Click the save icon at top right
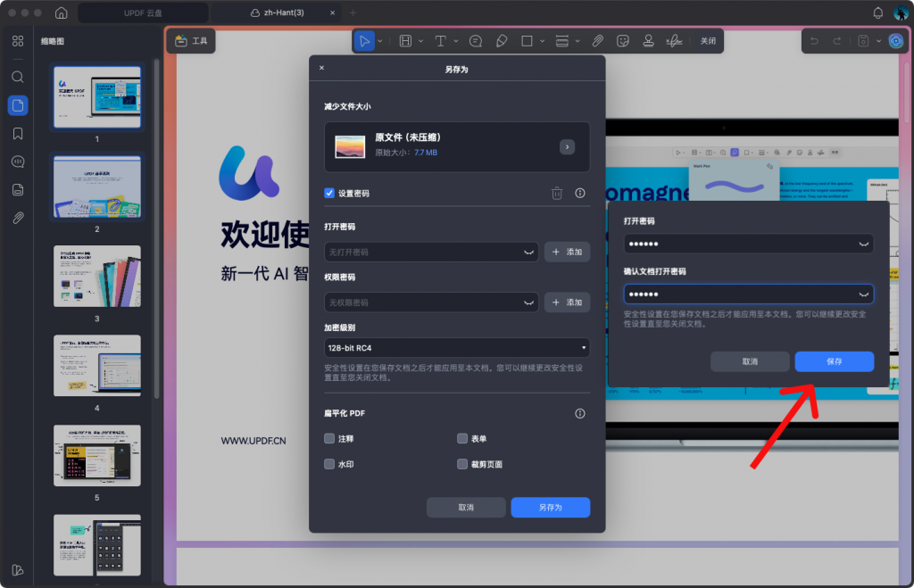The height and width of the screenshot is (588, 914). [x=863, y=41]
